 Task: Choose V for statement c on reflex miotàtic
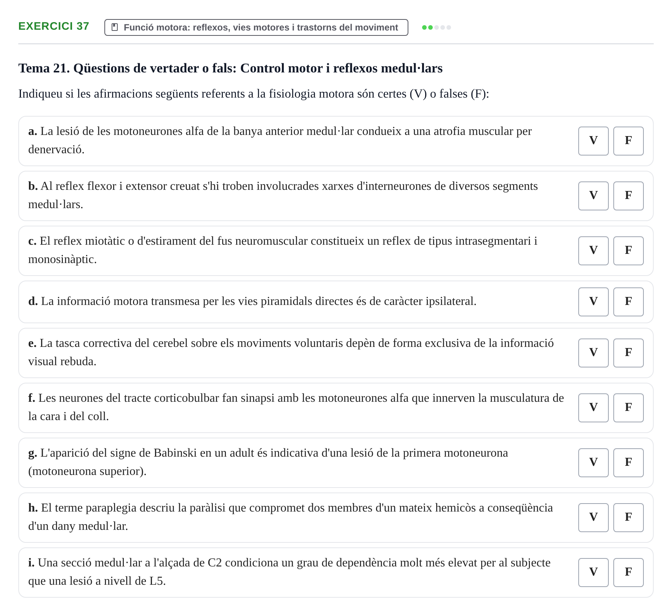coord(593,251)
